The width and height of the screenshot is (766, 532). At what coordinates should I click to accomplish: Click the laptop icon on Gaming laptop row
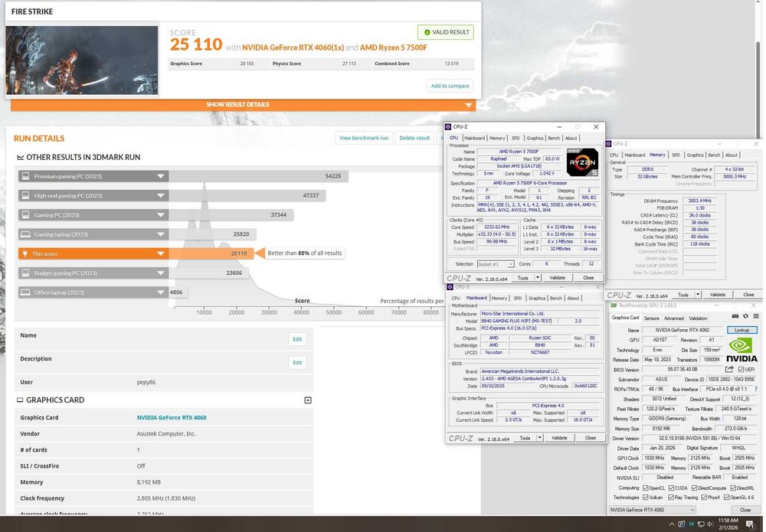point(25,234)
